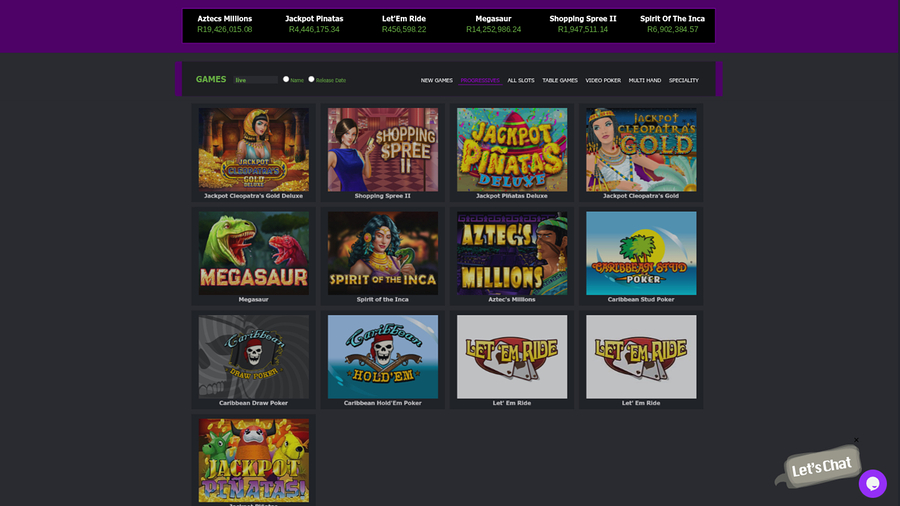Open the Video Poker tab
Viewport: 900px width, 506px height.
tap(603, 80)
